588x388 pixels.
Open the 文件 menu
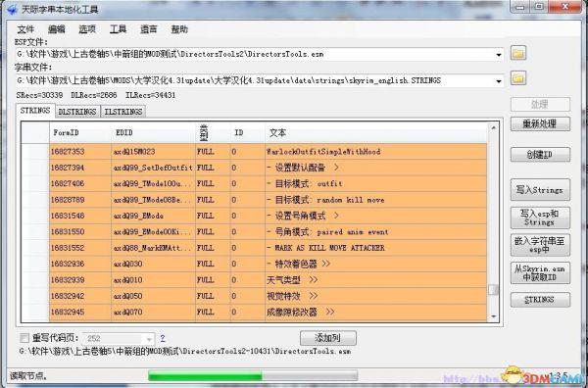click(x=25, y=29)
